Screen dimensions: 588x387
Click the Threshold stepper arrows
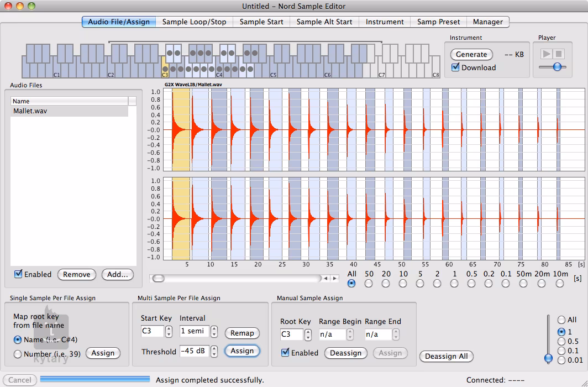pos(214,351)
